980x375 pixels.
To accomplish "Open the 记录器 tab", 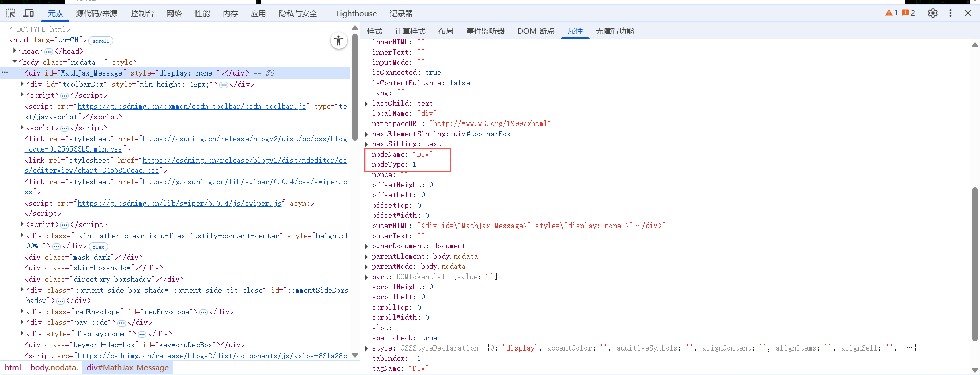I will click(401, 14).
